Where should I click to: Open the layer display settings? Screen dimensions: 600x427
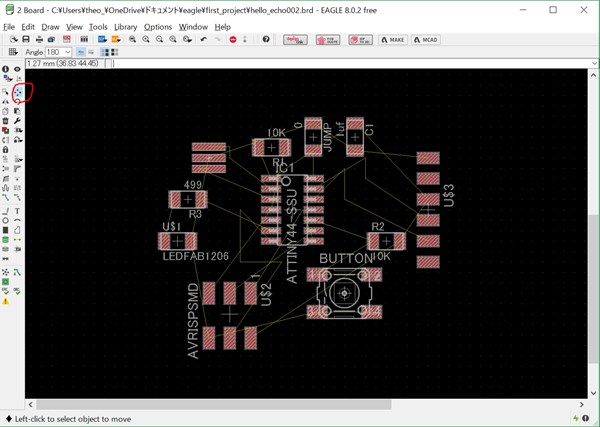7,78
